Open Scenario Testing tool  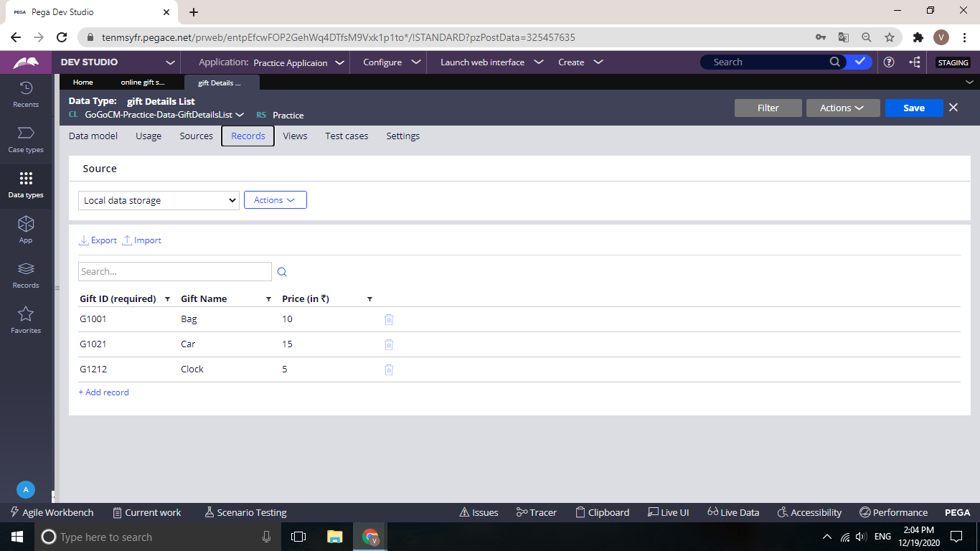point(245,512)
